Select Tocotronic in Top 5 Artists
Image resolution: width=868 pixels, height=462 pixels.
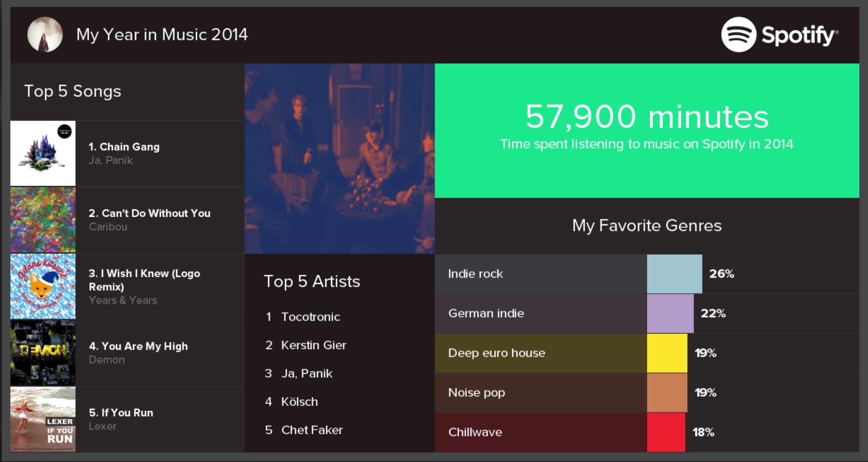click(311, 317)
